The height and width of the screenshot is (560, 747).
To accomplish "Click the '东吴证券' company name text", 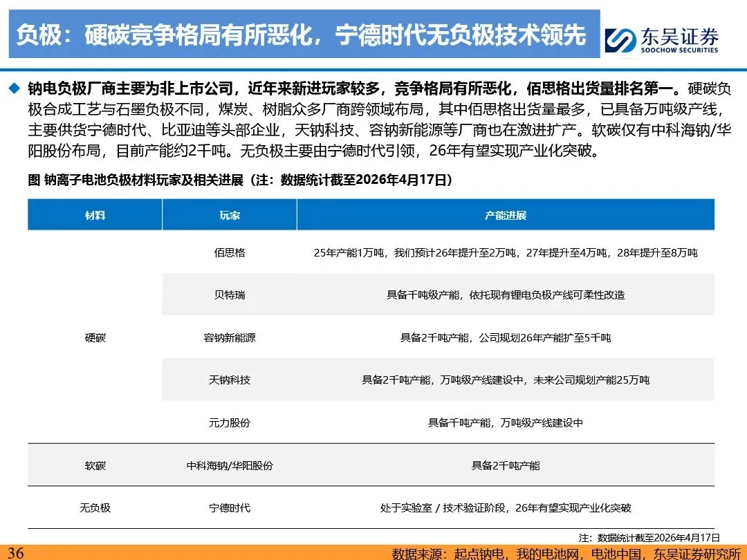I will coord(679,36).
